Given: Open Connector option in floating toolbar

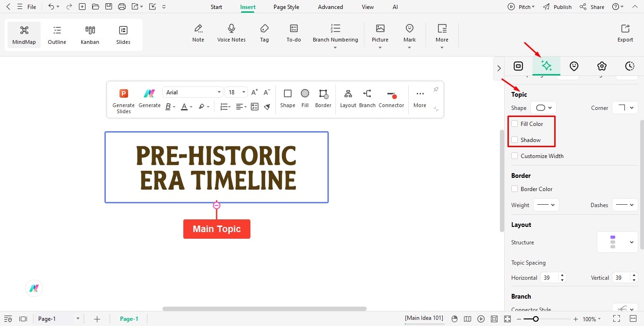Looking at the screenshot, I should (391, 98).
